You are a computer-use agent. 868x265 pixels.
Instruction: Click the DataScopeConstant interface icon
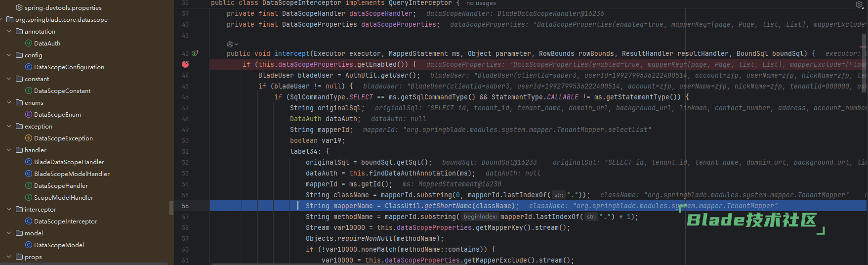click(x=29, y=90)
